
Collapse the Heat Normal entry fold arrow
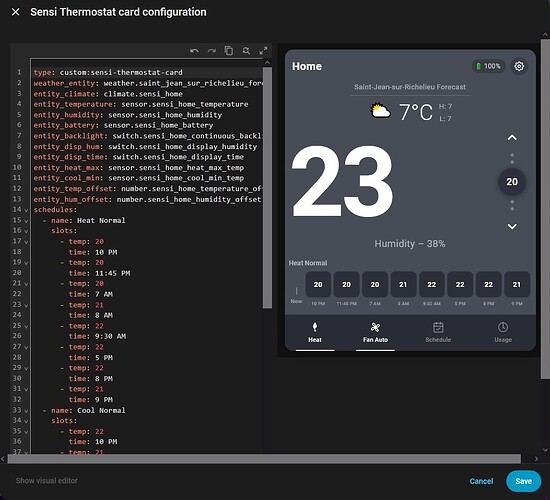click(x=26, y=221)
